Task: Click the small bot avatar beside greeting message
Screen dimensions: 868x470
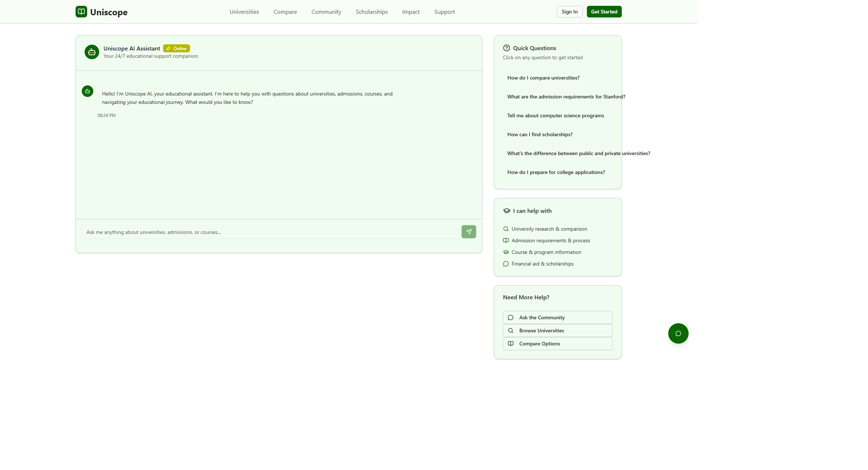Action: tap(88, 91)
